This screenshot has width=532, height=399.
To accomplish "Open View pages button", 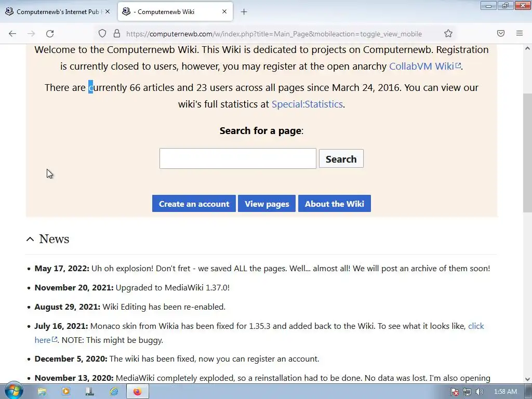I will pos(267,204).
